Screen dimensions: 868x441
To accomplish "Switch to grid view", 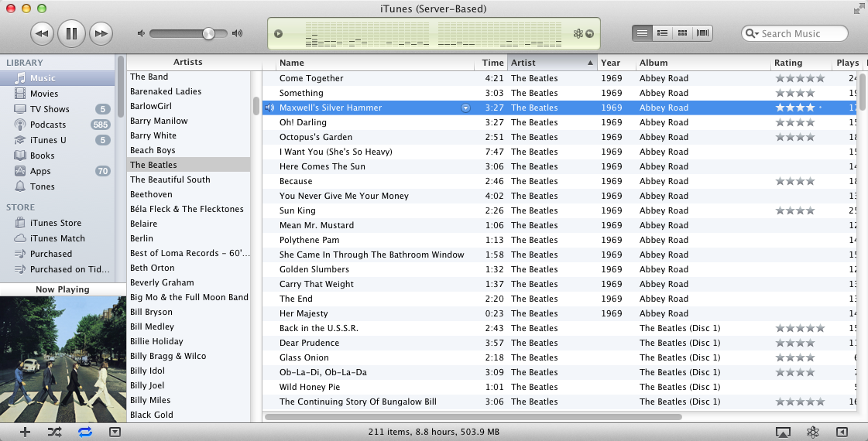I will [683, 33].
